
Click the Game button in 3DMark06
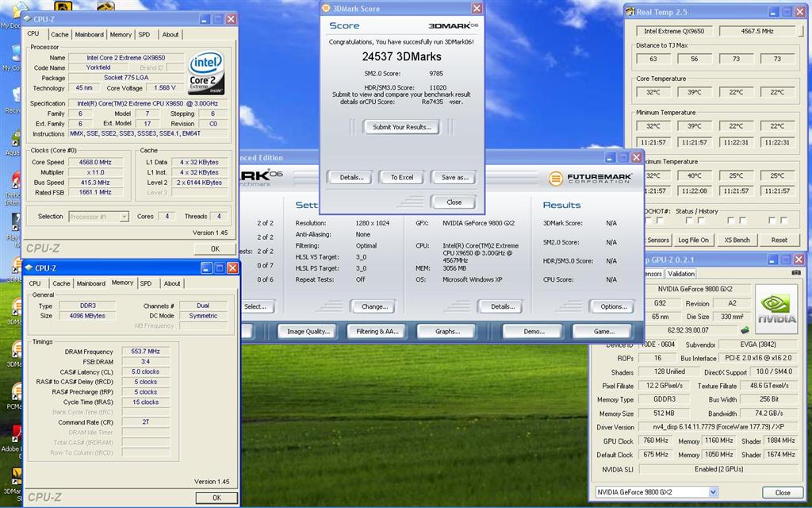pyautogui.click(x=603, y=331)
